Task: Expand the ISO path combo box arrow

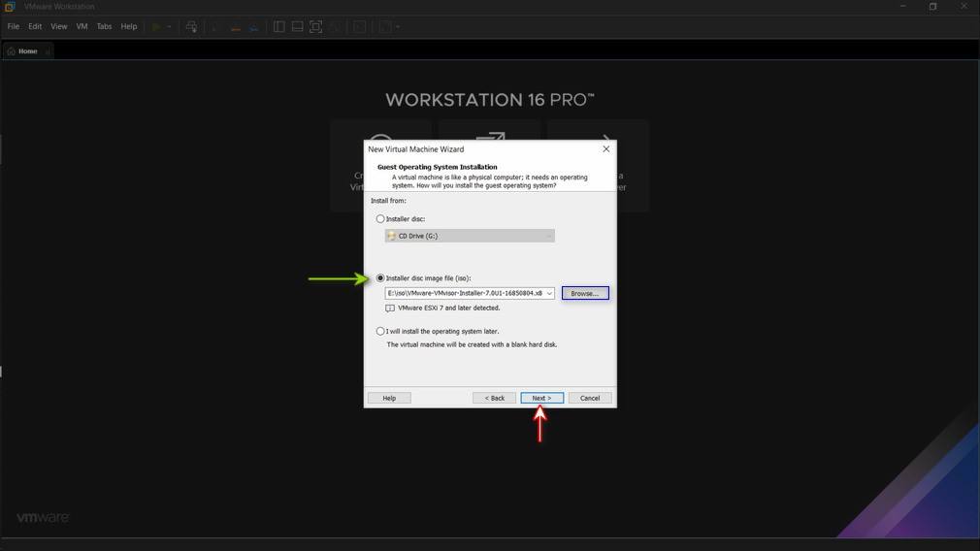Action: point(549,293)
